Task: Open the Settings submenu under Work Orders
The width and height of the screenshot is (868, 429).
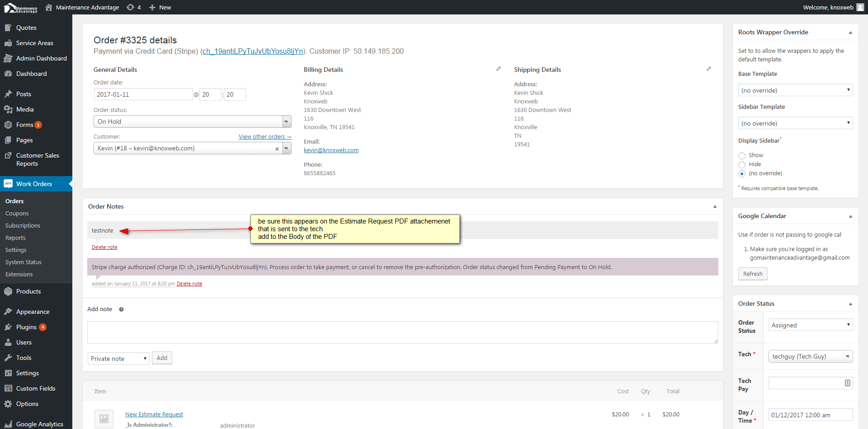Action: point(16,250)
